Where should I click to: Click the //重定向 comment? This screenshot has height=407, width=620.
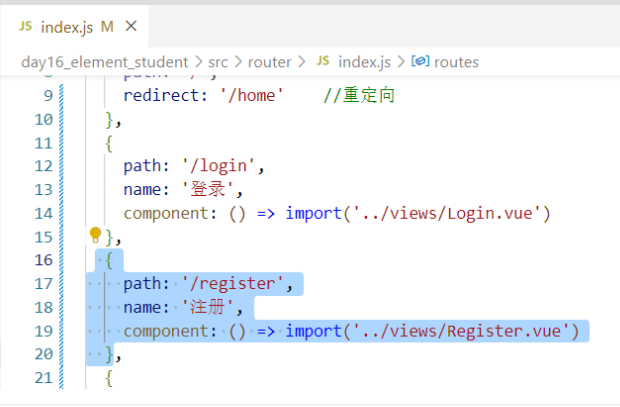359,95
